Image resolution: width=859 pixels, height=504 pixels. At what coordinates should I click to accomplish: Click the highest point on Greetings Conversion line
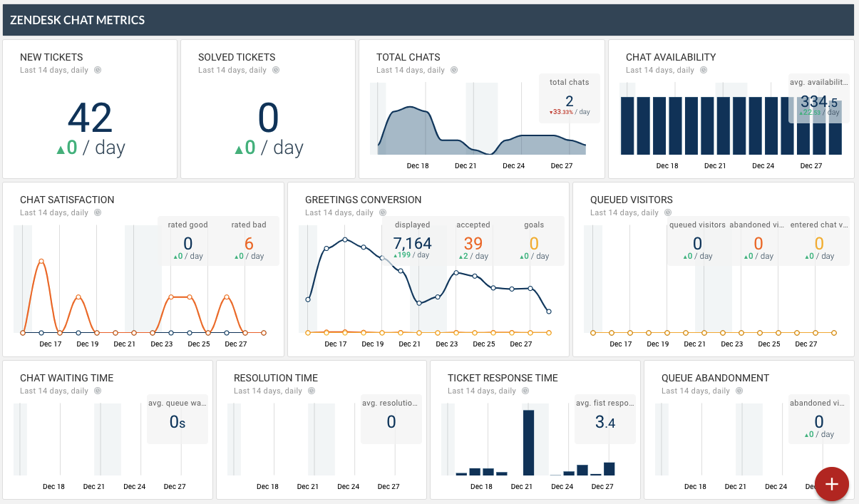click(x=345, y=240)
